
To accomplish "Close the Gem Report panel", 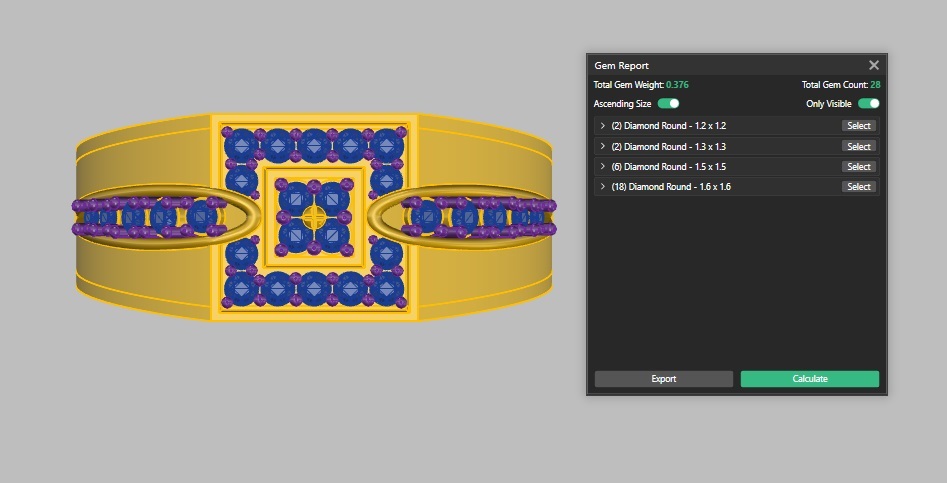I will click(x=873, y=65).
